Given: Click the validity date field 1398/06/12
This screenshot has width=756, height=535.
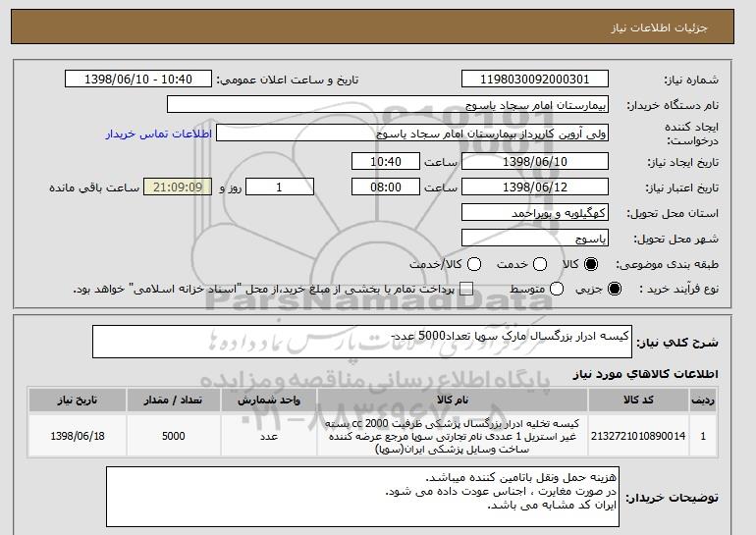Looking at the screenshot, I should coord(535,187).
